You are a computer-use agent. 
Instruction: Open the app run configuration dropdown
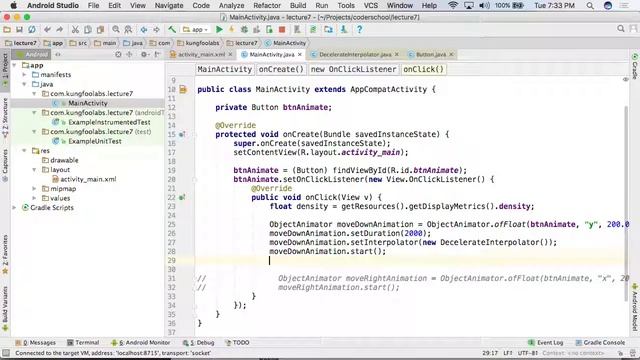coord(196,29)
